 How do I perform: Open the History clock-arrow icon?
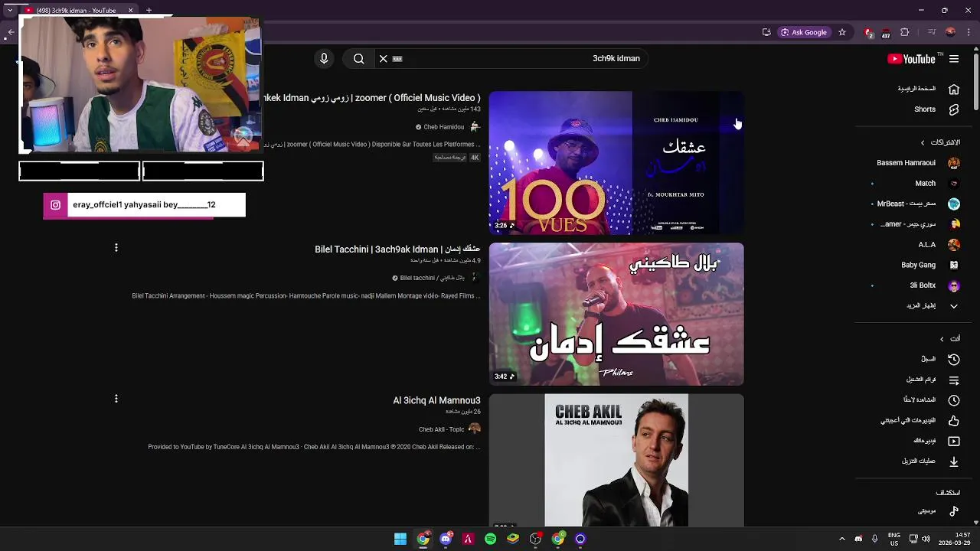(x=954, y=359)
